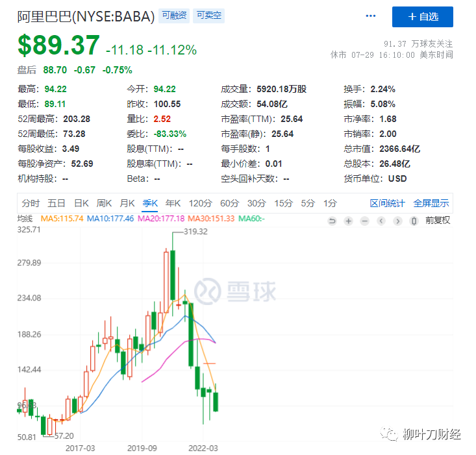Click the 量比 value 2.52
Viewport: 476px width, 455px height.
162,119
